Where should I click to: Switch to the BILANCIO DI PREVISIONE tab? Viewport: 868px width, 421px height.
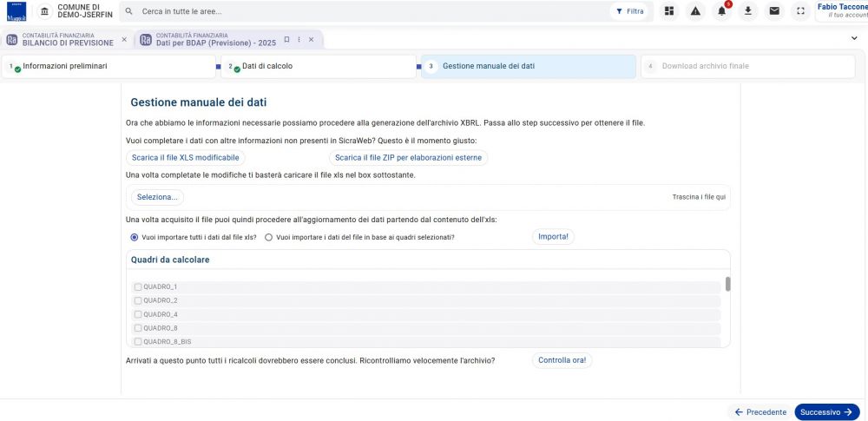coord(68,39)
